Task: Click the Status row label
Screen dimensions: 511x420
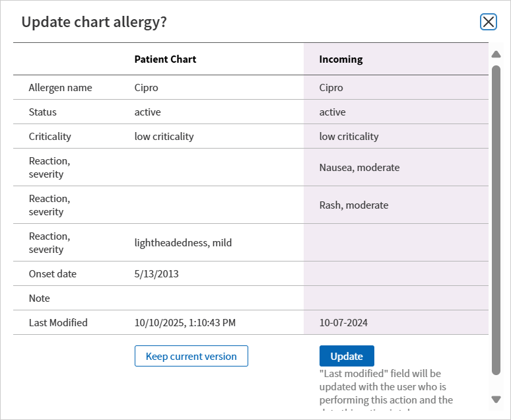Action: [42, 112]
